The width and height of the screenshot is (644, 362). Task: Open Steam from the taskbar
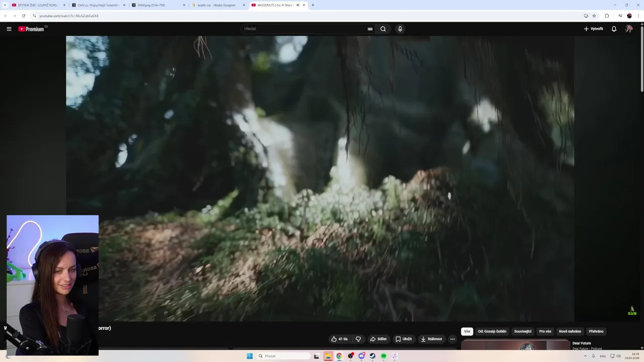[372, 356]
